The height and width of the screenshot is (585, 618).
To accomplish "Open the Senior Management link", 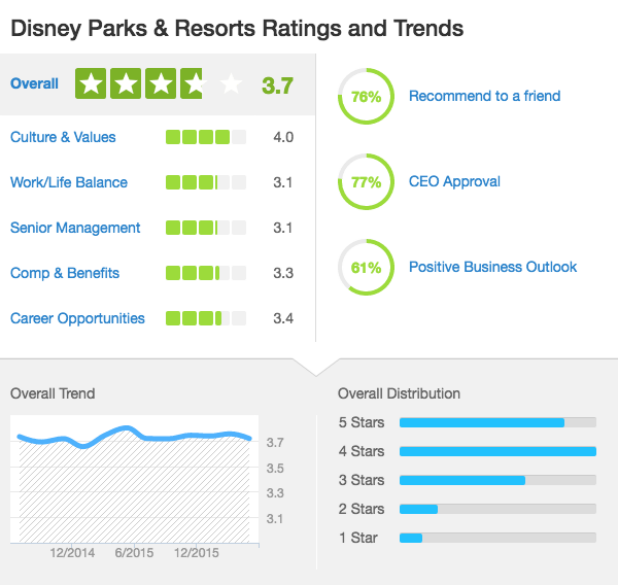I will point(75,228).
